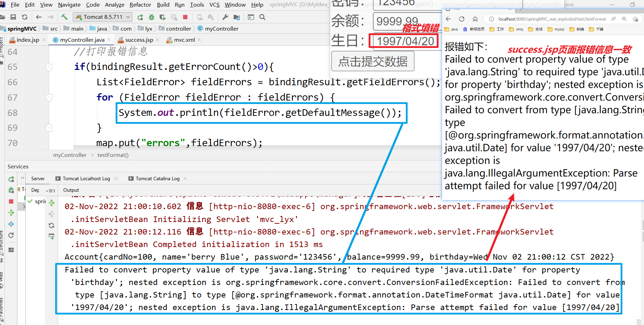Screen dimensions: 644x325
Task: Click the red stop icon in the Services sidebar
Action: tap(11, 201)
